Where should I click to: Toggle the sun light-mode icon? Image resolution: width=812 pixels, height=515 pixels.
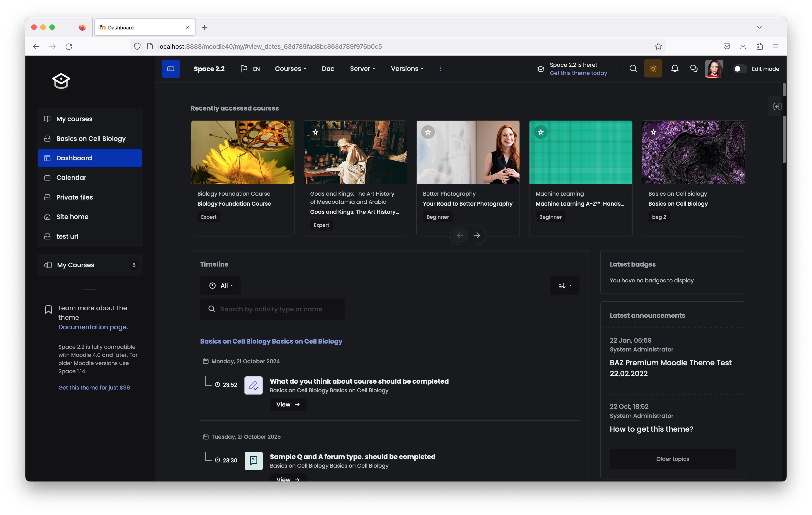pyautogui.click(x=653, y=69)
